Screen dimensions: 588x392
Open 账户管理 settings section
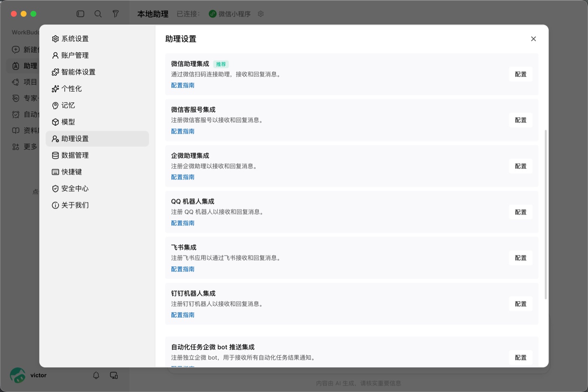(x=97, y=55)
